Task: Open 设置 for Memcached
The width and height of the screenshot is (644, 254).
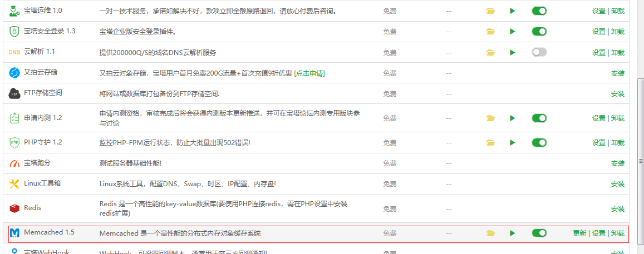Action: coord(598,233)
